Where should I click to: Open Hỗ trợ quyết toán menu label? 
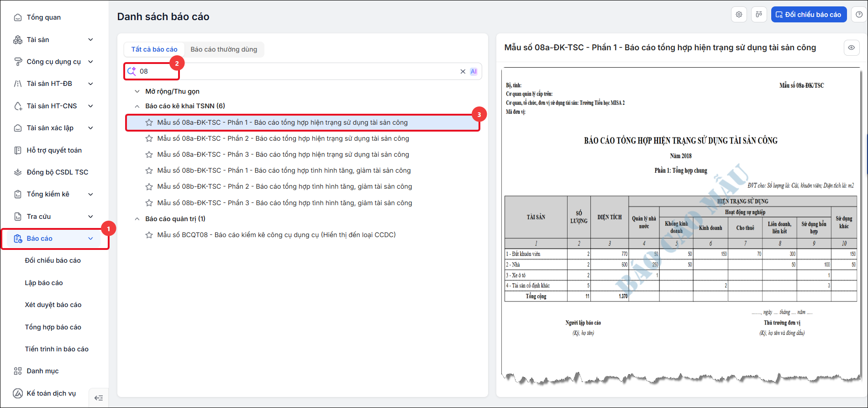pos(54,150)
